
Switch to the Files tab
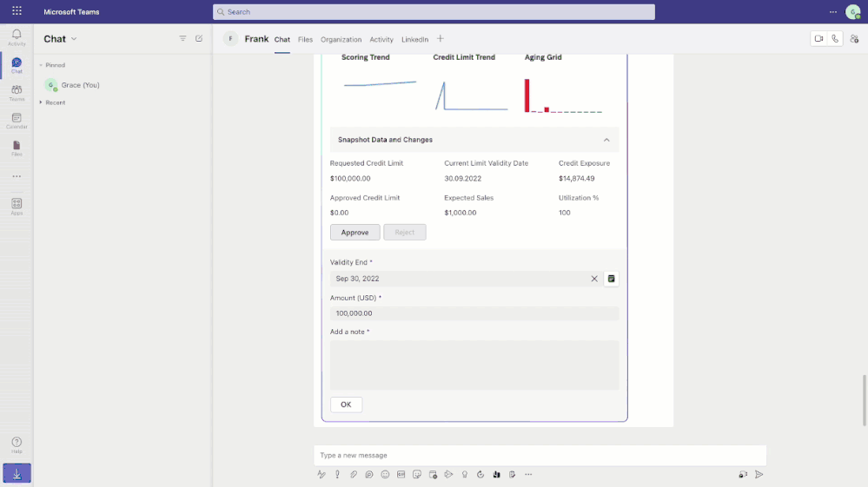coord(305,39)
